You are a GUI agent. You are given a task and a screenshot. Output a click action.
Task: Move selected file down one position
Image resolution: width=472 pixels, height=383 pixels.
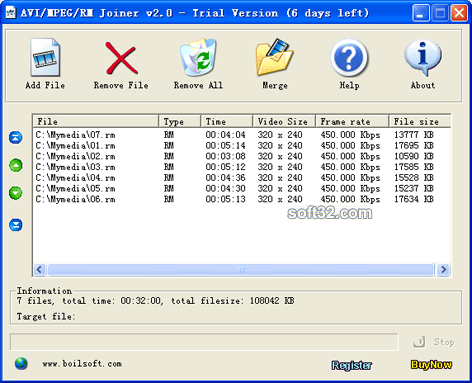(x=16, y=193)
